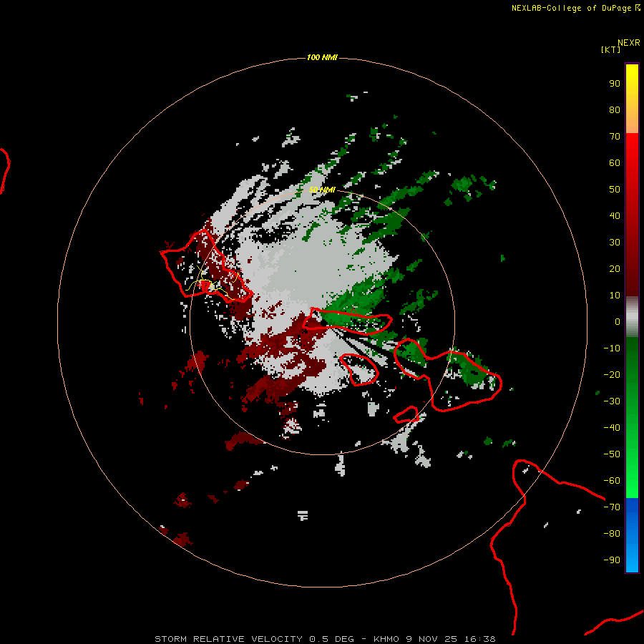The width and height of the screenshot is (644, 644).
Task: Click the -50 value on the velocity scale
Action: pyautogui.click(x=612, y=454)
